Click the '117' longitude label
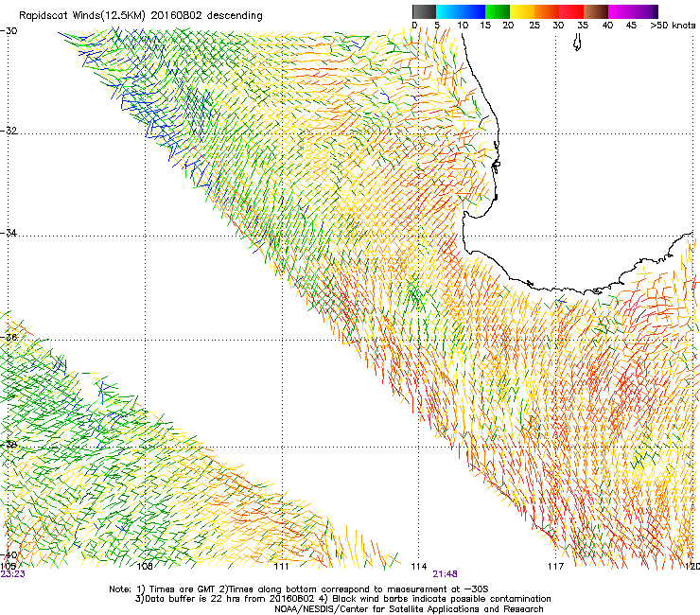Viewport: 700px width, 615px height. tap(556, 567)
